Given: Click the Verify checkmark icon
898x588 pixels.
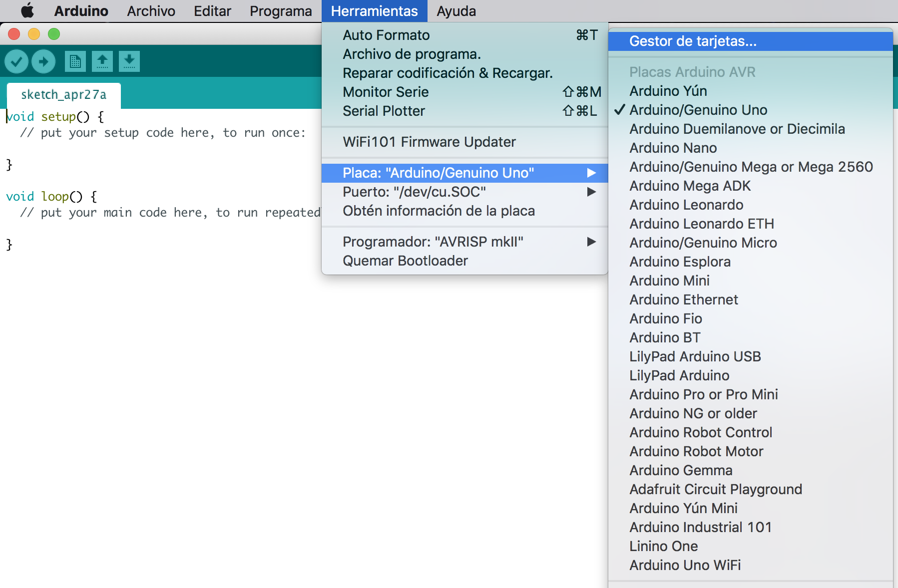Looking at the screenshot, I should (x=16, y=61).
